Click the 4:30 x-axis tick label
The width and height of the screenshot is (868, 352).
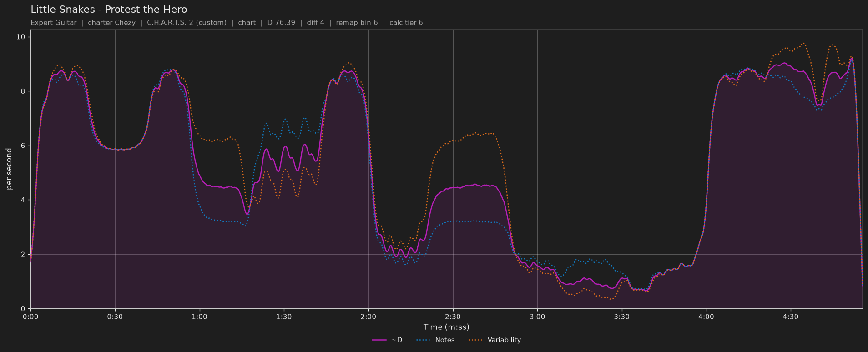click(x=791, y=317)
